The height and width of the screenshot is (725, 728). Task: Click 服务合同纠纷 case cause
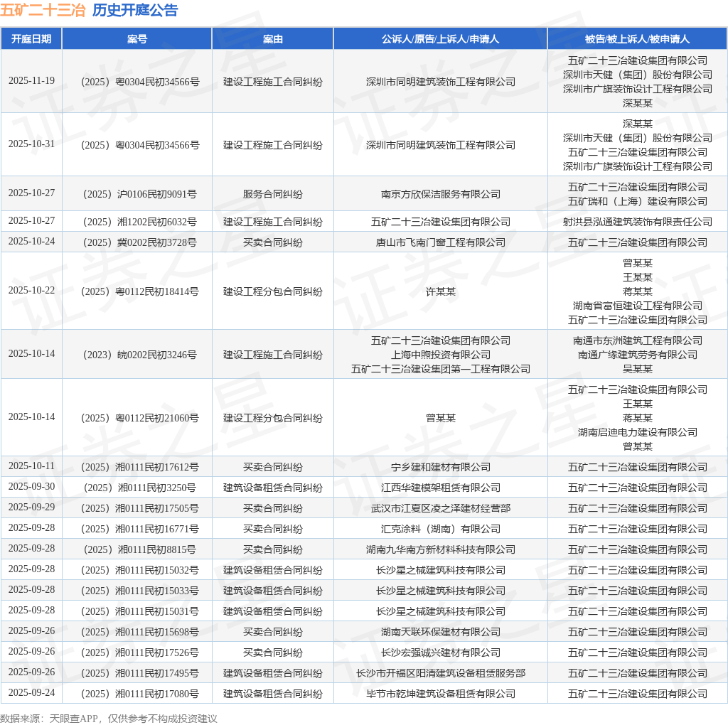[272, 194]
